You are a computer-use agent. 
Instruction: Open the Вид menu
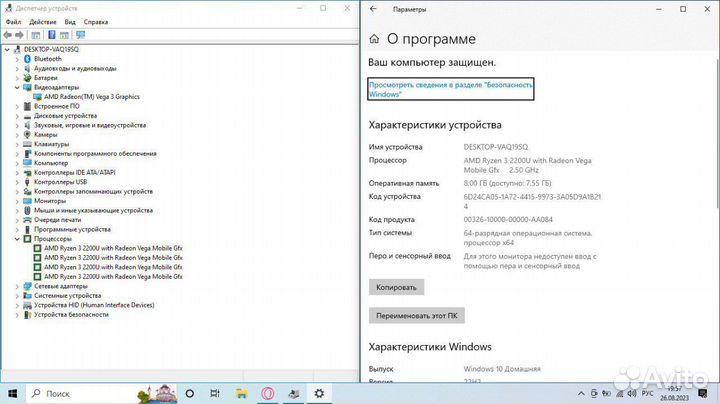70,22
